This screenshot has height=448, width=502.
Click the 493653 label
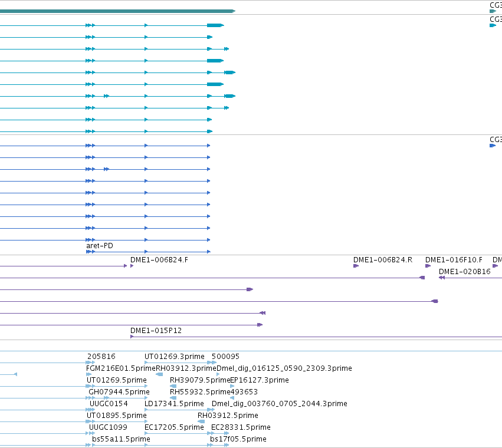coord(244,392)
